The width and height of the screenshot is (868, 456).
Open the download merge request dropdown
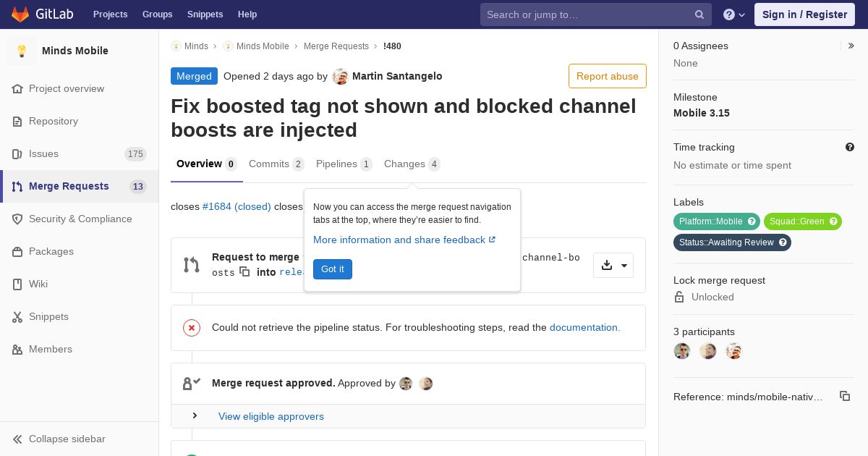point(613,266)
